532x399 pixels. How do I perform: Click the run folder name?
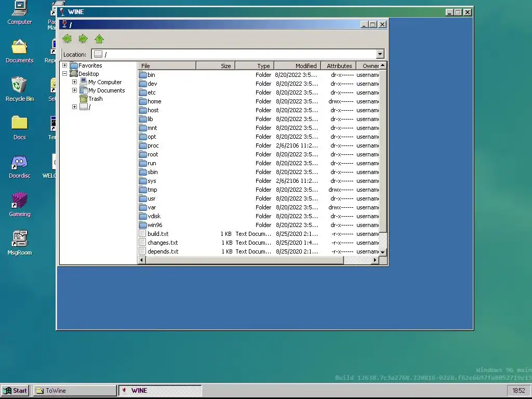tap(152, 163)
